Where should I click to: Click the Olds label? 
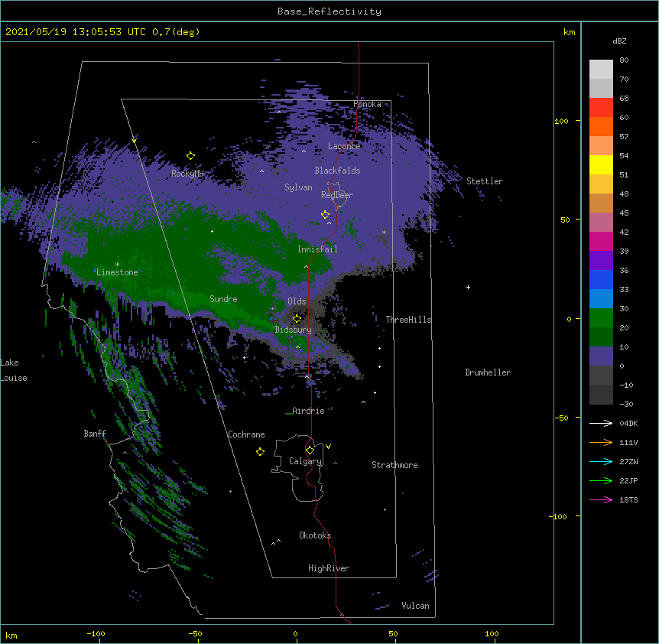coord(297,301)
